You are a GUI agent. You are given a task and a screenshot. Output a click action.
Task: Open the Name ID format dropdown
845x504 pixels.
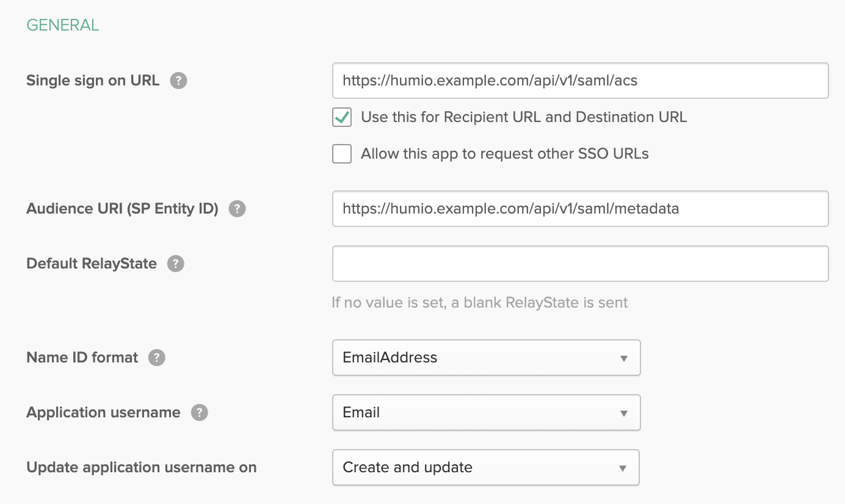click(x=485, y=358)
